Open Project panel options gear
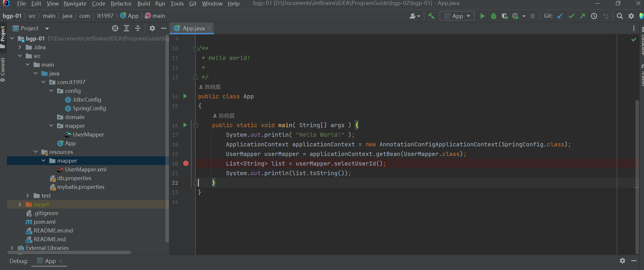 coord(152,28)
